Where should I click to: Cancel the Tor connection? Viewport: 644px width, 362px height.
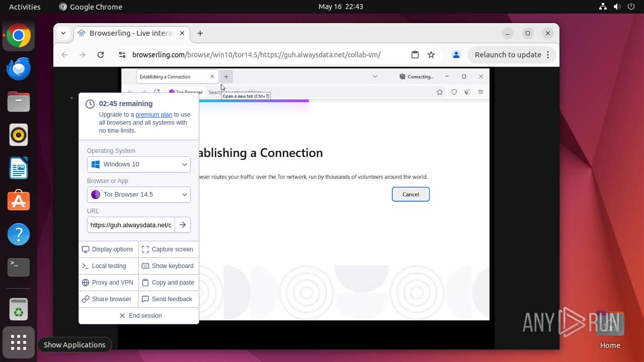[411, 195]
